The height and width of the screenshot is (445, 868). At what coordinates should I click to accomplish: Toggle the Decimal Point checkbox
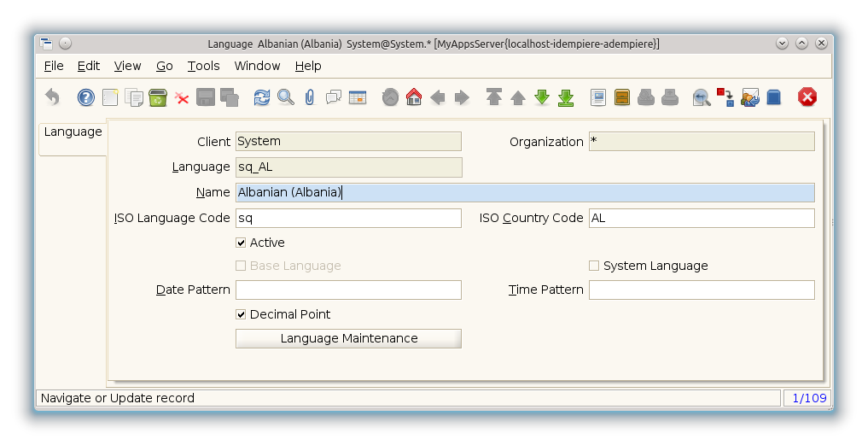pos(241,315)
